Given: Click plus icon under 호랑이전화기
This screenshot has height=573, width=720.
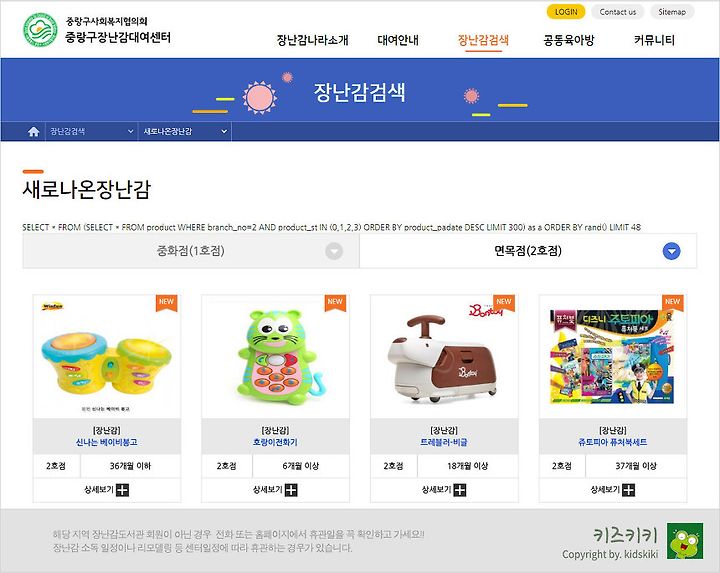Looking at the screenshot, I should point(291,490).
